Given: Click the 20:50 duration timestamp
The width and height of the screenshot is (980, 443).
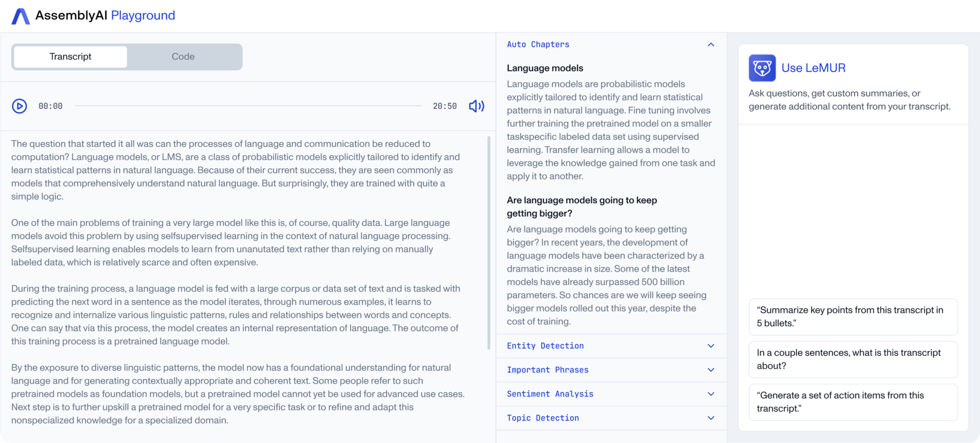Looking at the screenshot, I should click(x=446, y=106).
